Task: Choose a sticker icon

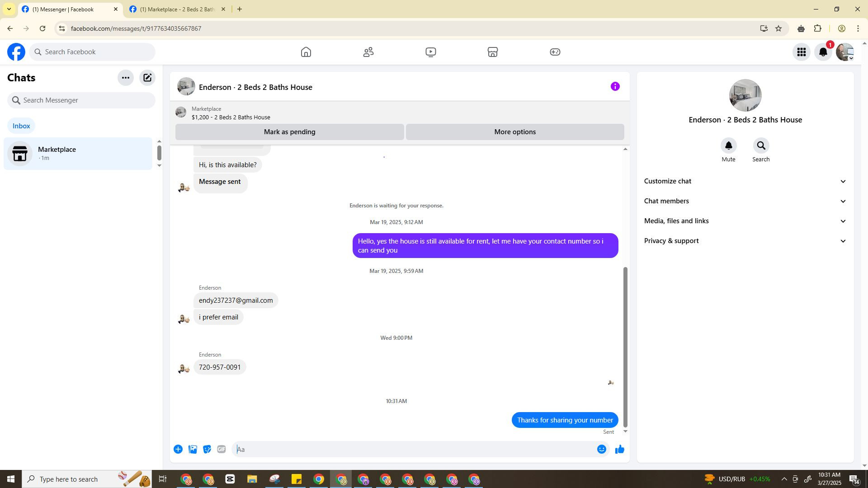Action: [x=207, y=449]
